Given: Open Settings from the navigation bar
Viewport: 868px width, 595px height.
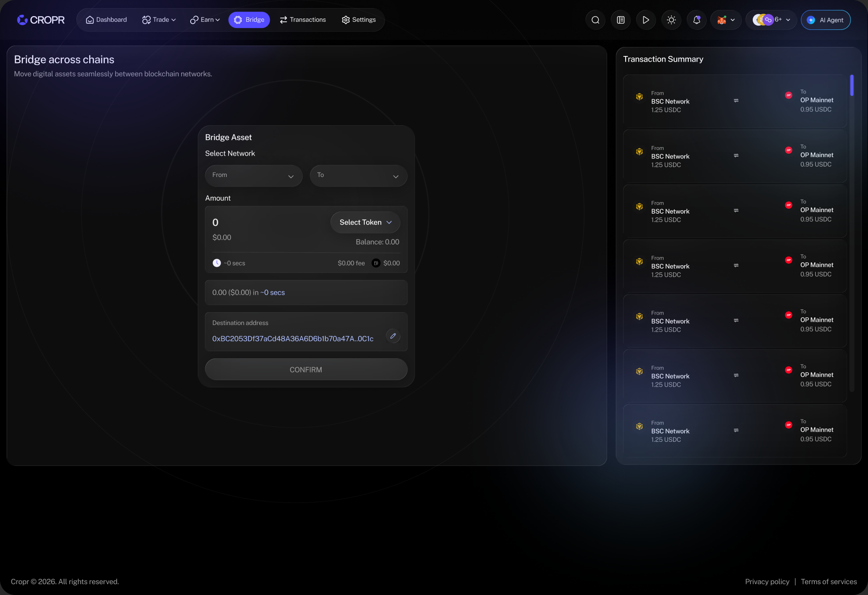Looking at the screenshot, I should (x=359, y=20).
